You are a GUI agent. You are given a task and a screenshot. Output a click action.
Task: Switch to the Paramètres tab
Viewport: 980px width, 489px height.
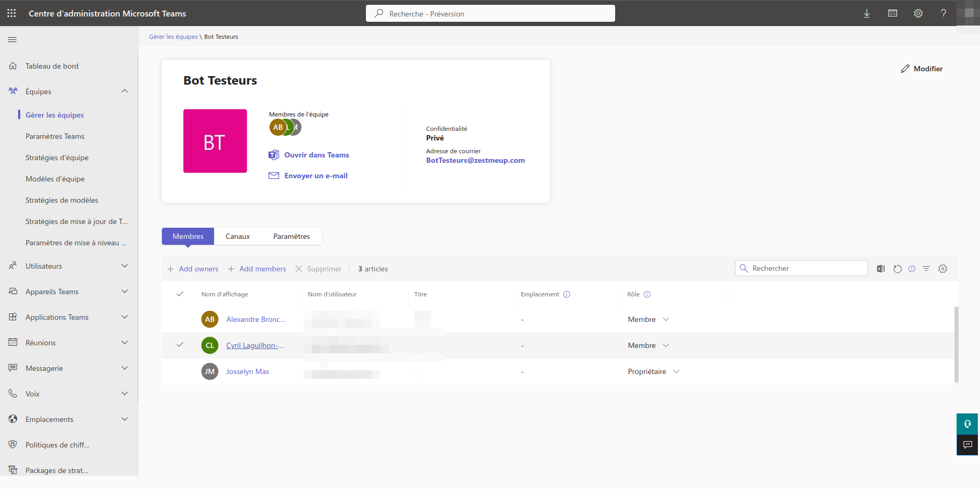(x=291, y=236)
